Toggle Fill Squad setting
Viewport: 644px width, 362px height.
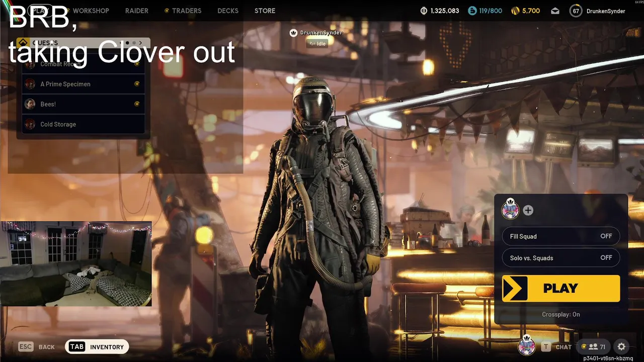561,236
